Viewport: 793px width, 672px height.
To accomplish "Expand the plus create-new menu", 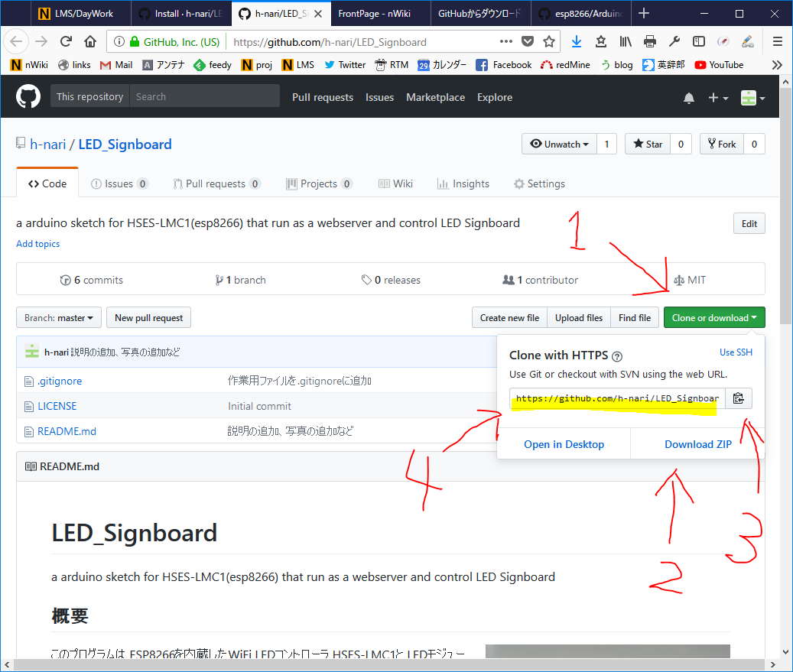I will tap(718, 98).
